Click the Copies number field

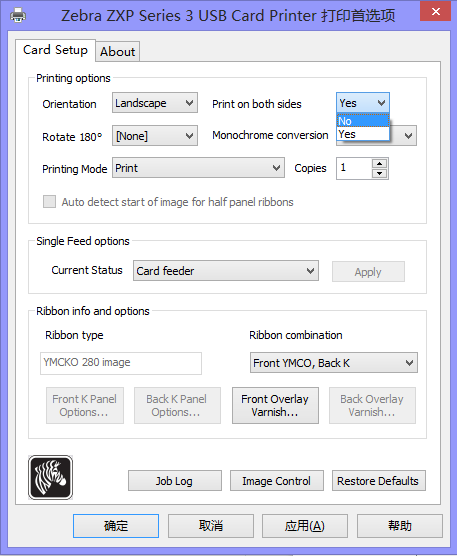(x=354, y=168)
